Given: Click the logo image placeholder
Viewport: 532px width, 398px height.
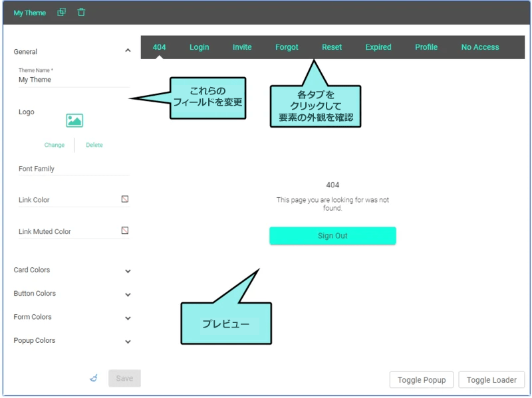Looking at the screenshot, I should pos(74,120).
